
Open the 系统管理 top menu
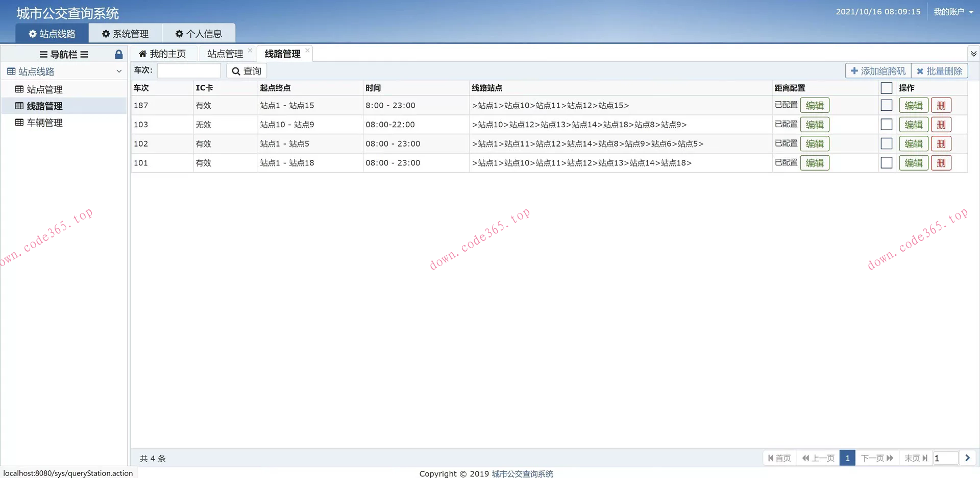[126, 34]
